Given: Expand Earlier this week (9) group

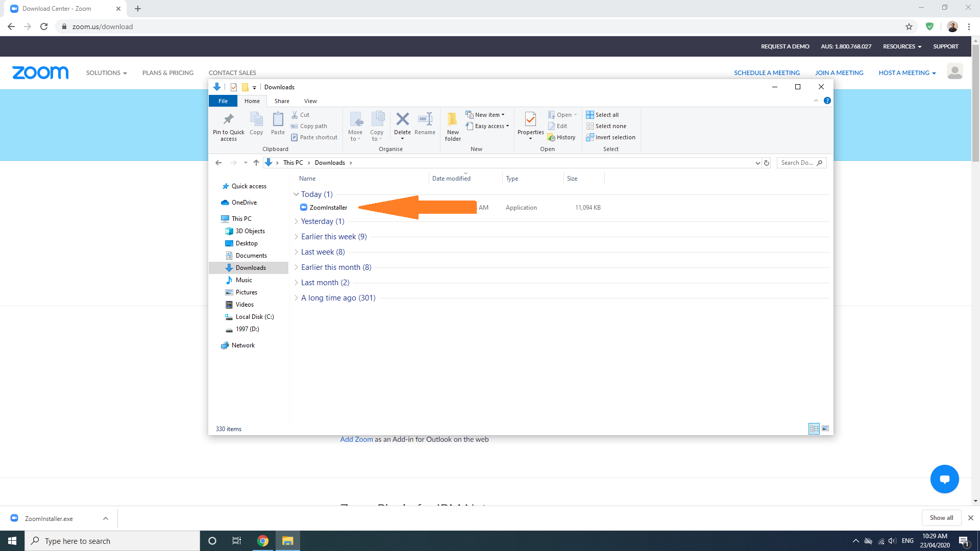Looking at the screenshot, I should [296, 237].
